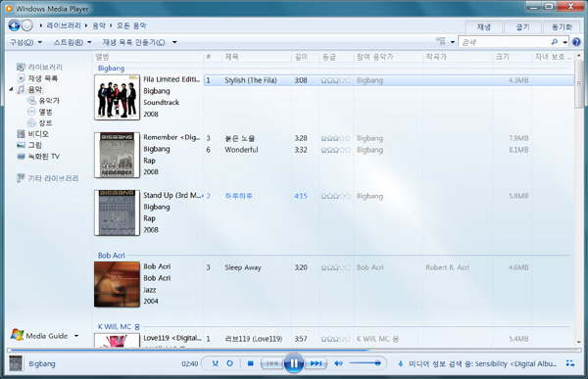This screenshot has height=379, width=588.
Task: Toggle shuffle mode in playback controls
Action: pyautogui.click(x=216, y=363)
